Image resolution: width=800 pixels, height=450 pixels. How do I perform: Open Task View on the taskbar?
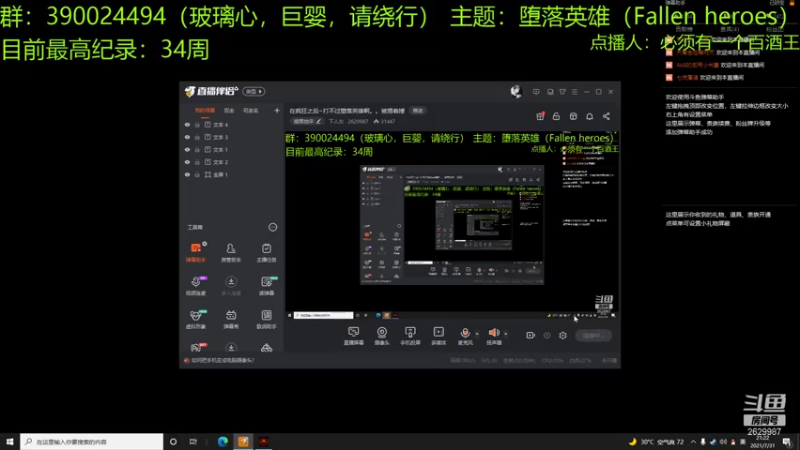click(x=193, y=442)
